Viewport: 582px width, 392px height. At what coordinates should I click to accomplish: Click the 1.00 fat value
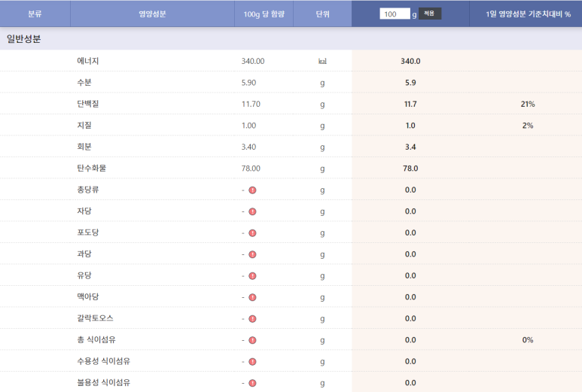click(248, 126)
